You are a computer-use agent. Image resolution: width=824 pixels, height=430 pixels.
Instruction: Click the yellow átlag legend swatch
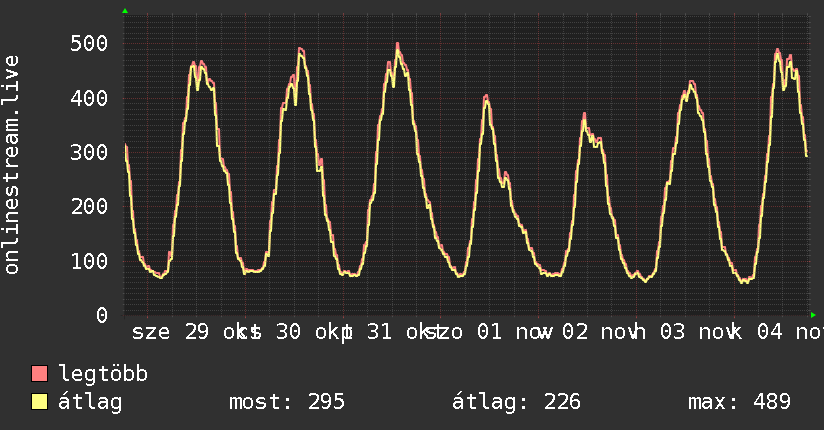click(39, 402)
